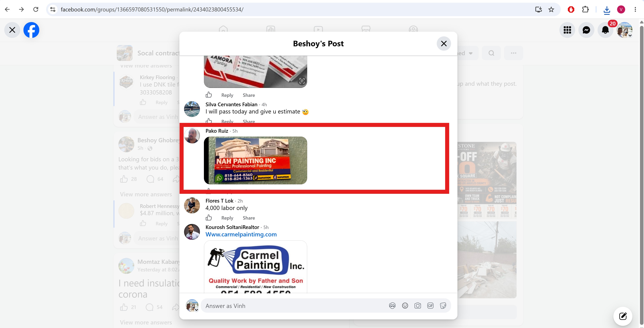The image size is (644, 328).
Task: Click Kourosh SoltaniRealtor's avatar
Action: click(192, 232)
